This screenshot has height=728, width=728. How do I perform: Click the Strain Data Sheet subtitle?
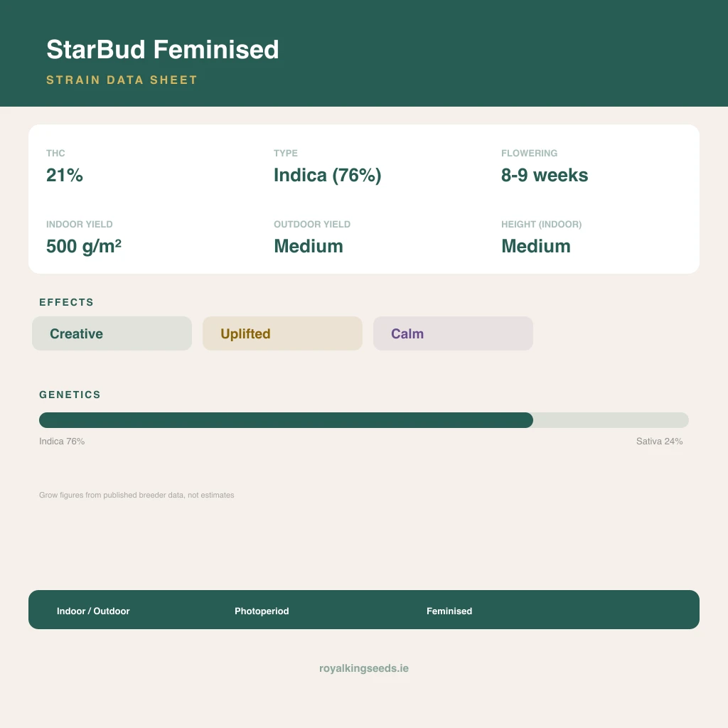(x=122, y=80)
